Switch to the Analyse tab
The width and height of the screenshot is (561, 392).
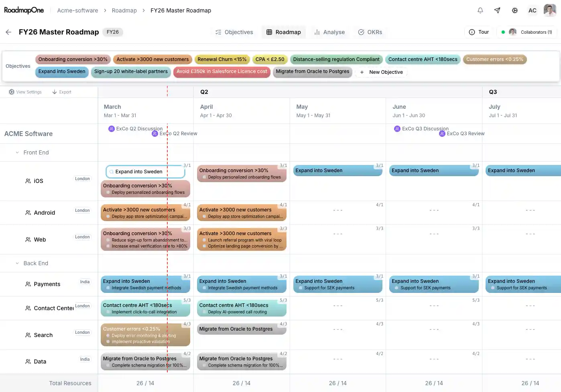point(330,32)
